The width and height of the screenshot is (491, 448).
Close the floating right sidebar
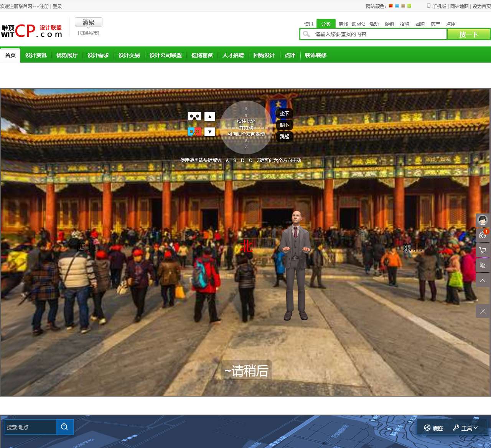(x=483, y=311)
